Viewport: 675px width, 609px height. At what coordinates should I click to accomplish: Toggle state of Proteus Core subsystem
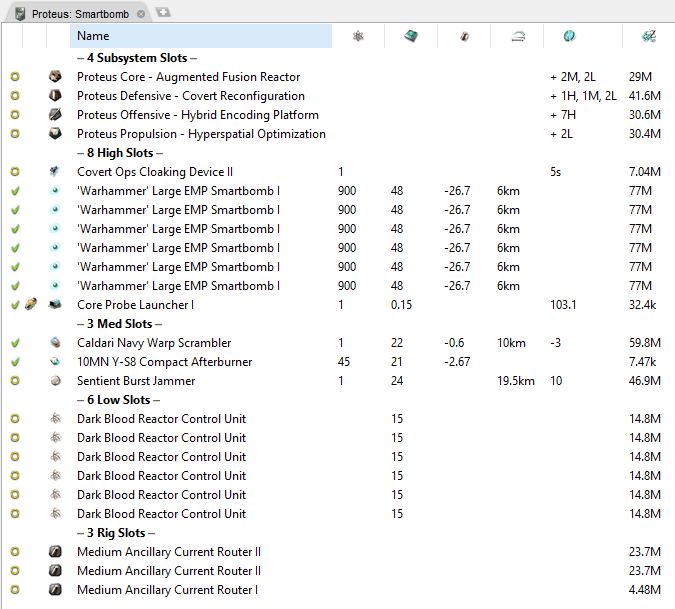(x=15, y=77)
